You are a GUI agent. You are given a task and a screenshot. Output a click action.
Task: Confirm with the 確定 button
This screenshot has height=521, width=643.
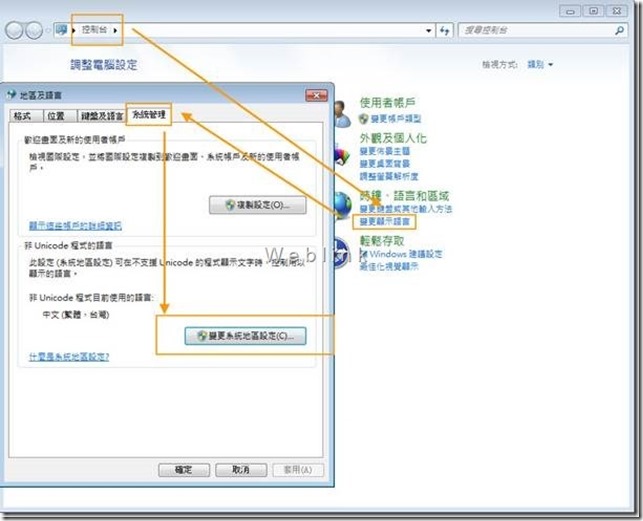click(184, 470)
